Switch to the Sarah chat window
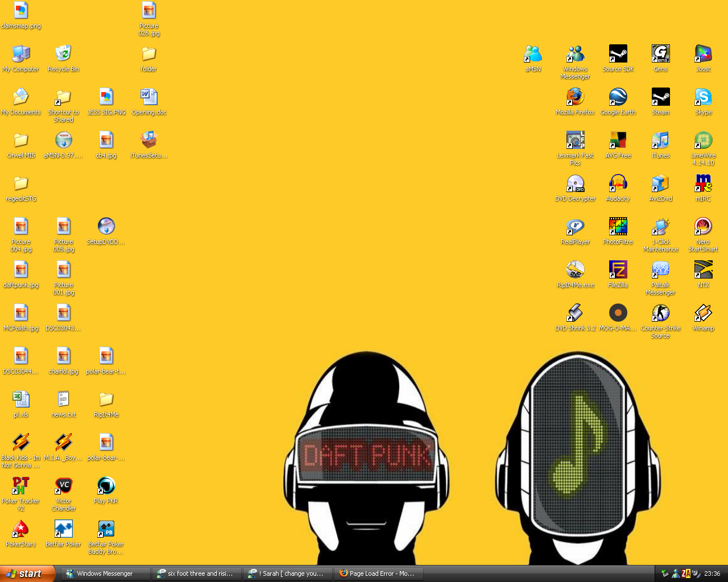Screen dimensions: 728x582 click(288, 573)
